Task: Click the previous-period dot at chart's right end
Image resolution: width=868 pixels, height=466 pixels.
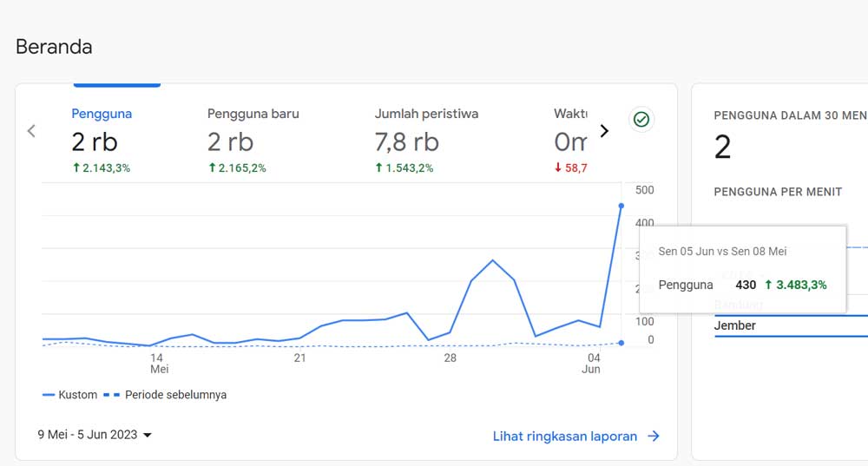Action: click(x=621, y=343)
